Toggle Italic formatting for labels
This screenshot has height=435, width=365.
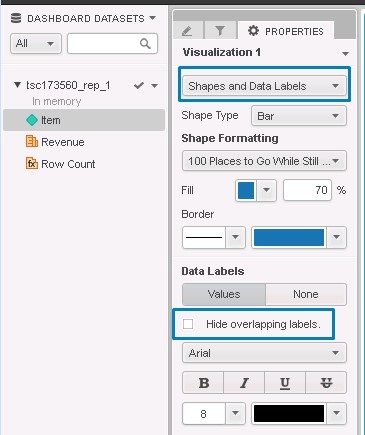pyautogui.click(x=244, y=383)
